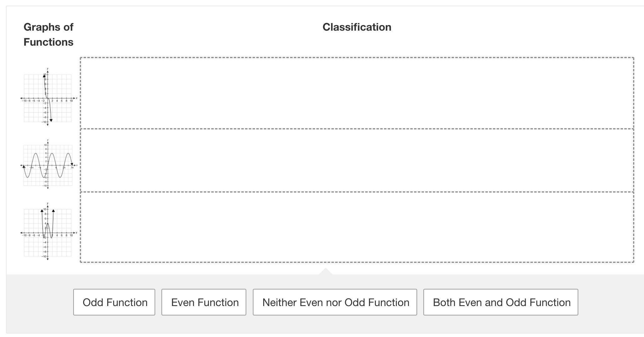
Task: Click the right upward arrowhead on the W-shaped graph
Action: point(54,211)
